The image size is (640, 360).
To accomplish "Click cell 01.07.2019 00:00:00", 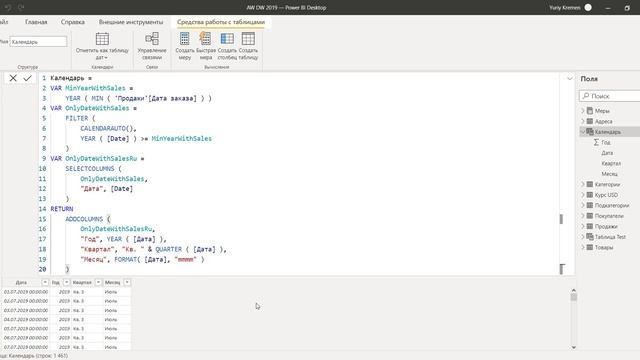I will [x=26, y=292].
